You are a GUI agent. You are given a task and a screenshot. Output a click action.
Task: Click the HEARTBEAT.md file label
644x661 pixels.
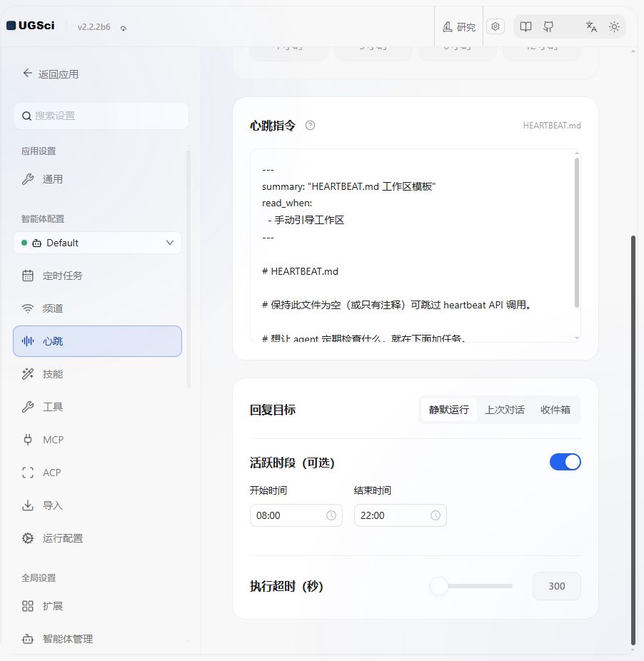tap(552, 126)
